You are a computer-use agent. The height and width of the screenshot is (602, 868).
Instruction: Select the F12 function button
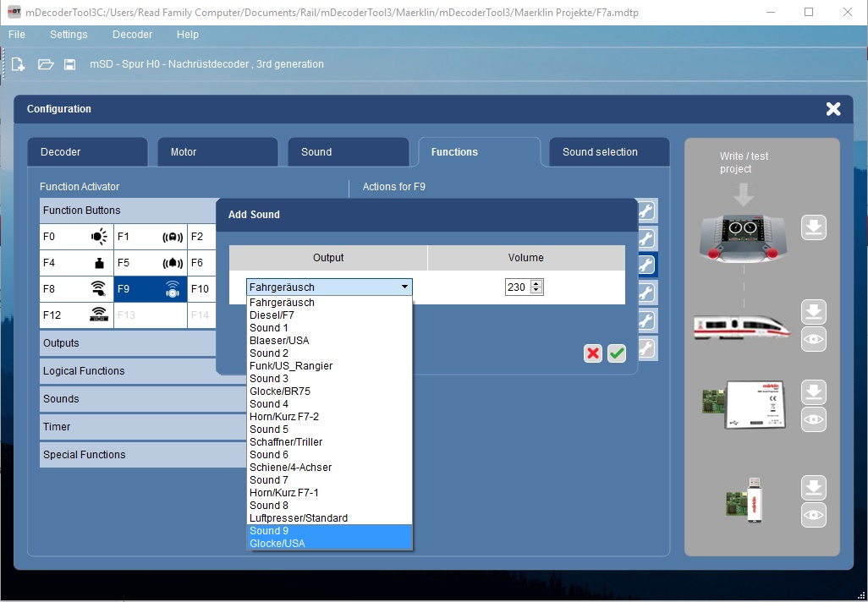76,315
